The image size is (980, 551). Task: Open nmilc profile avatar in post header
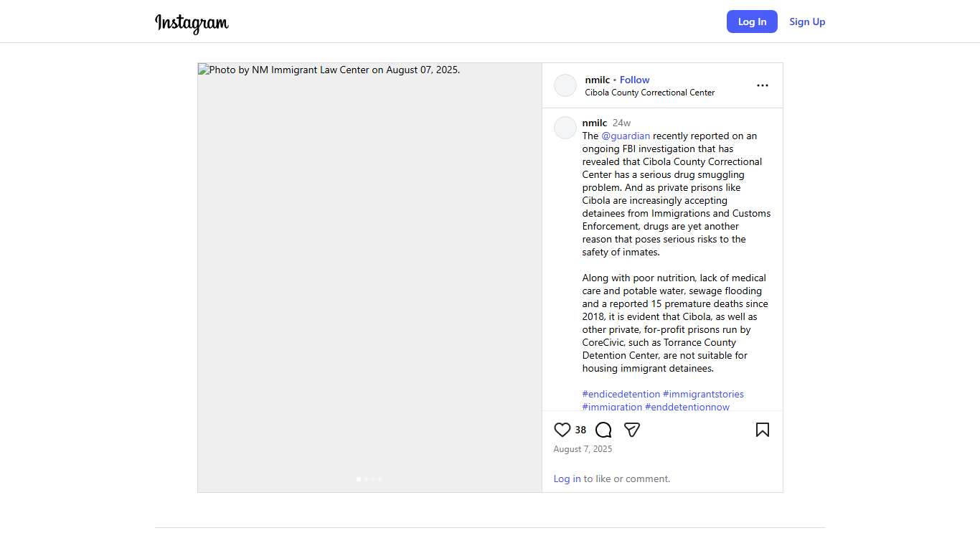coord(565,85)
